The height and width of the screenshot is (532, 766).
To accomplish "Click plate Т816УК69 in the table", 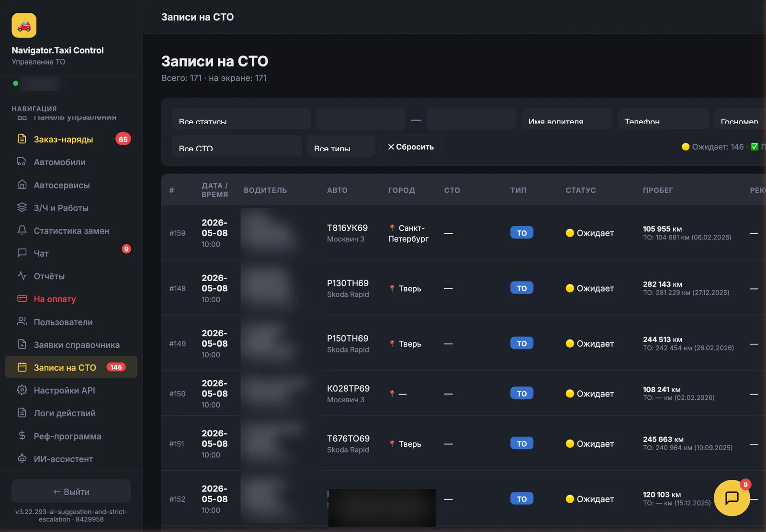I will [x=348, y=227].
